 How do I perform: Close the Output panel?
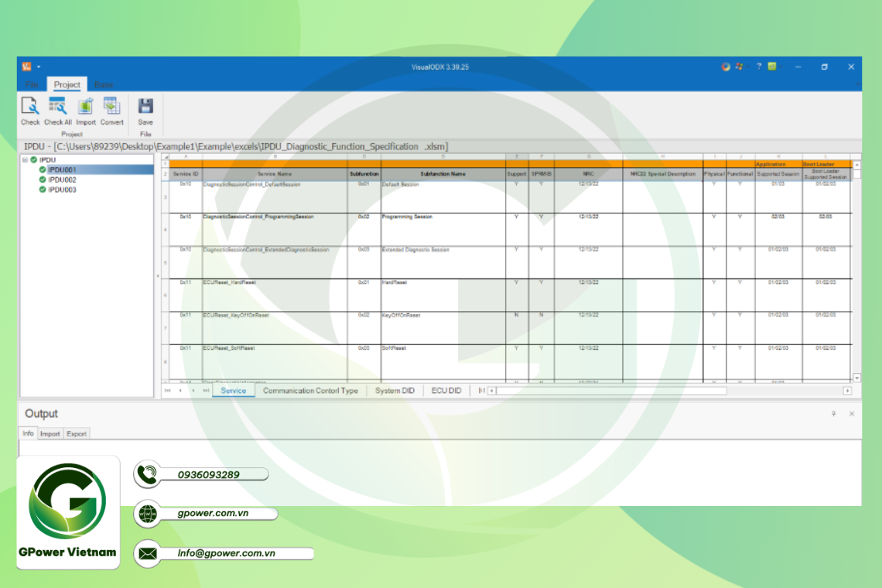pos(852,414)
